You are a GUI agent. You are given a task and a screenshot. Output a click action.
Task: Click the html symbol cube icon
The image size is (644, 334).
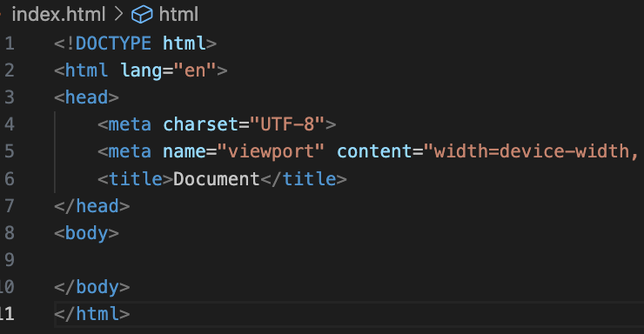coord(142,15)
